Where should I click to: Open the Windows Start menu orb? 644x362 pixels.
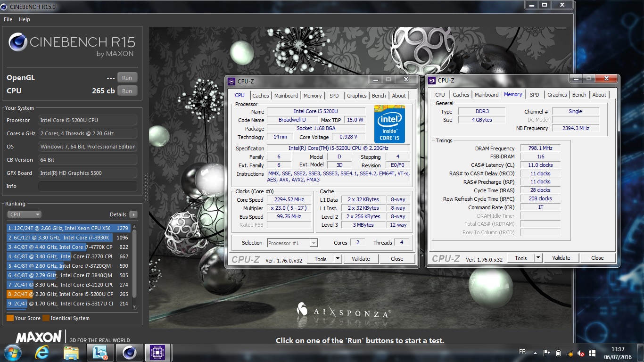12,353
